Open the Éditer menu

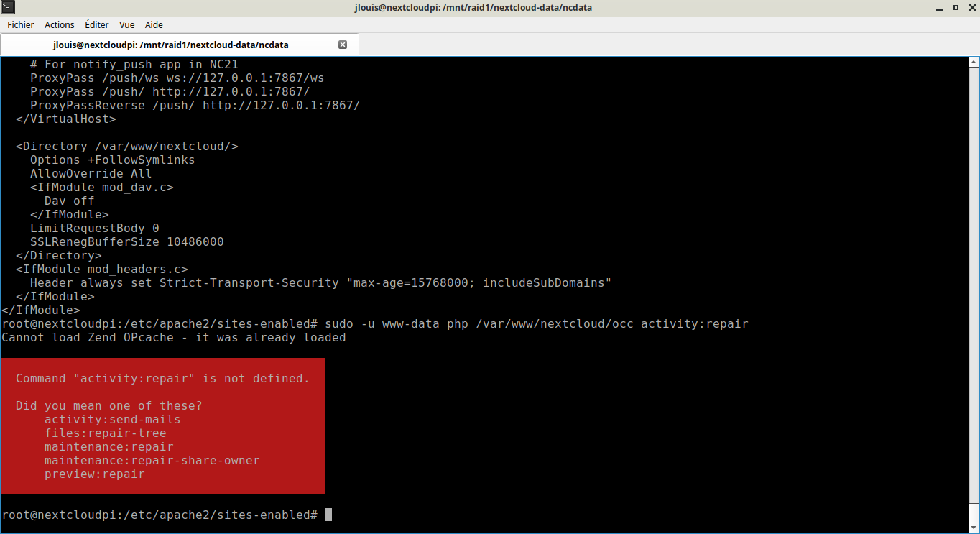96,24
